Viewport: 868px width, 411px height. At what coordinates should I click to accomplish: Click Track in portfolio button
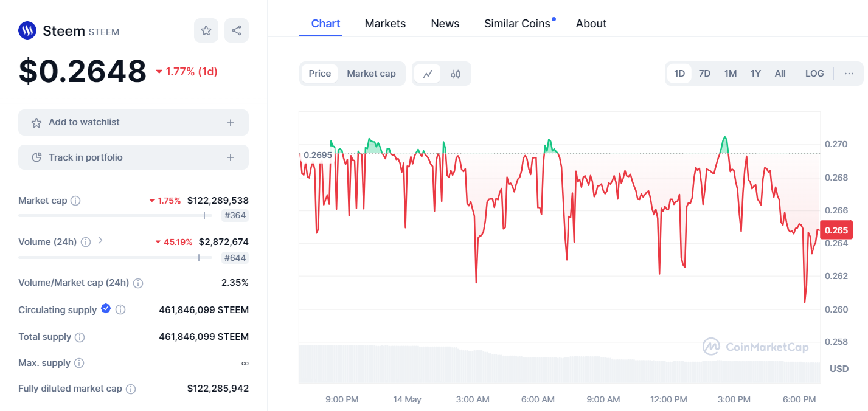coord(133,157)
